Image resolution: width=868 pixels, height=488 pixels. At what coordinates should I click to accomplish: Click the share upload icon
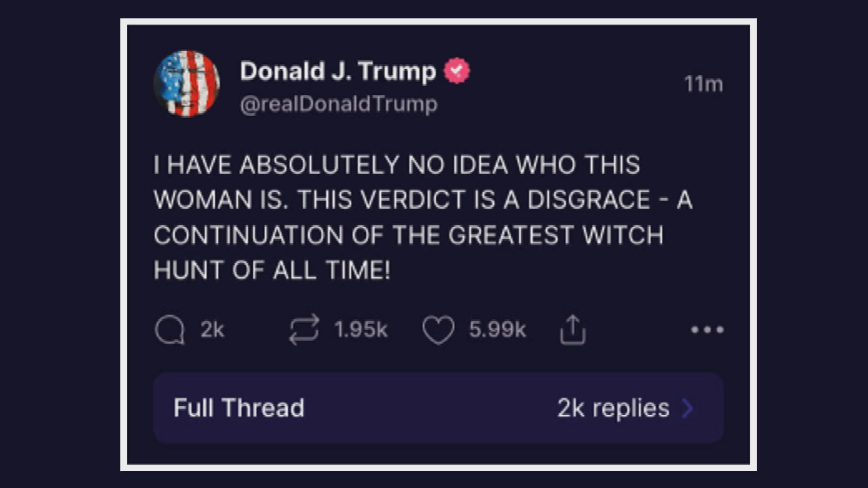pyautogui.click(x=573, y=329)
